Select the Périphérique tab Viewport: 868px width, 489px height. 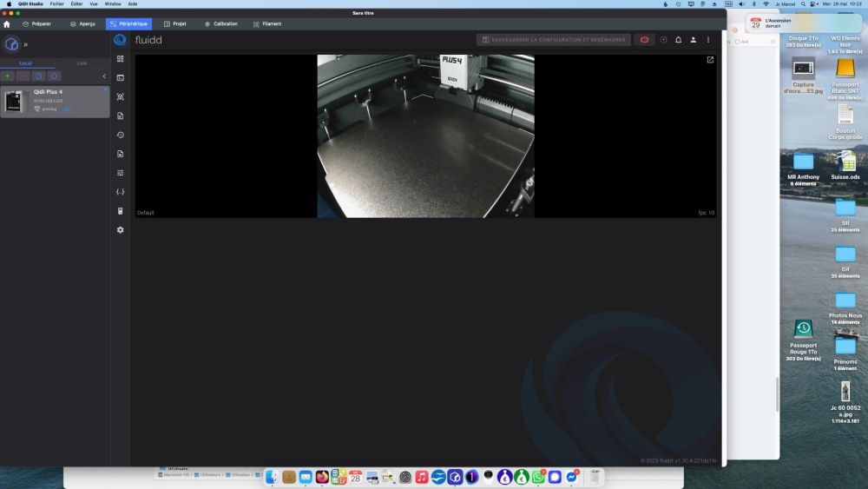tap(128, 23)
